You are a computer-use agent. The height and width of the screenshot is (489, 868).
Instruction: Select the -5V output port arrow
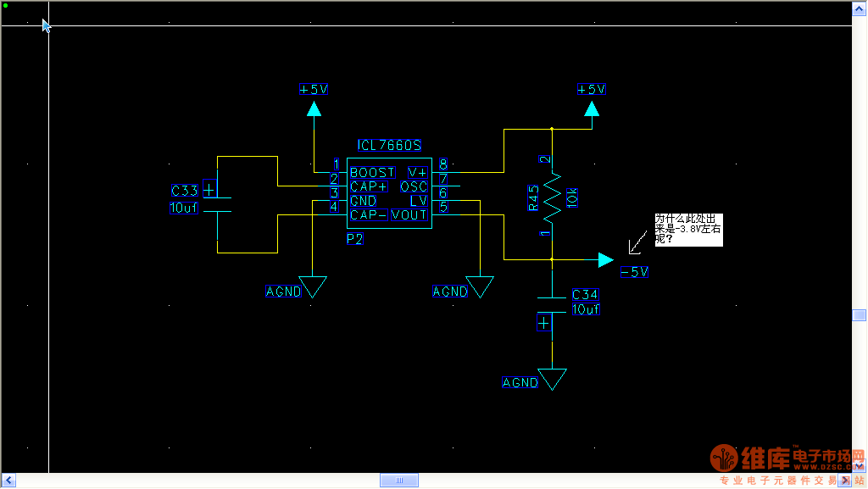pos(605,259)
